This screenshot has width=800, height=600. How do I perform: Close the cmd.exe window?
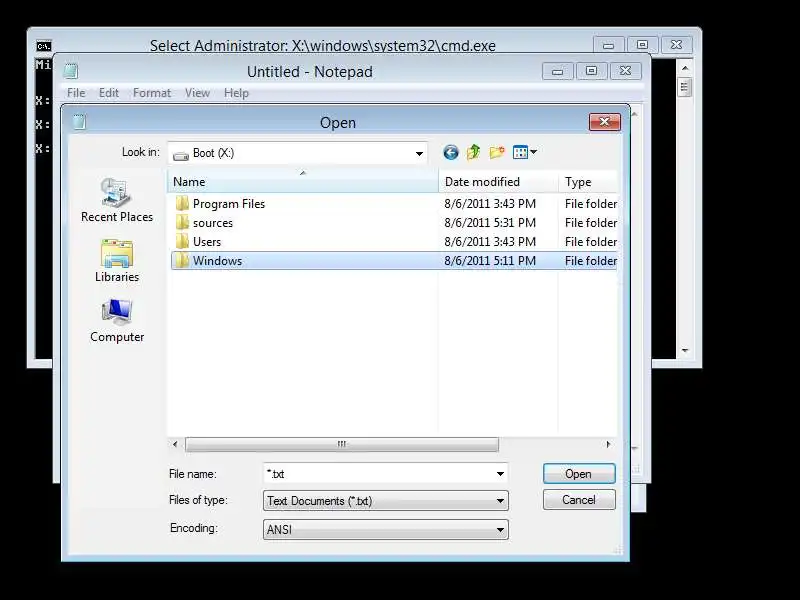677,45
